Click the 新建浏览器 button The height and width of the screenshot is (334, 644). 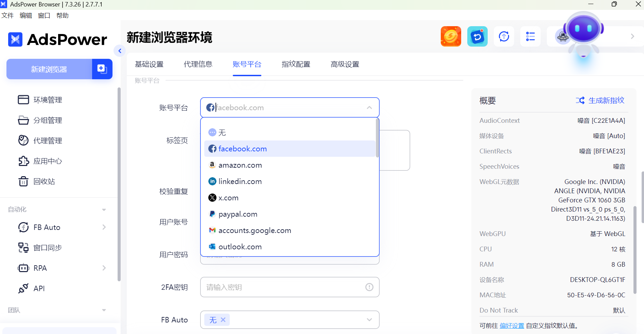point(49,69)
